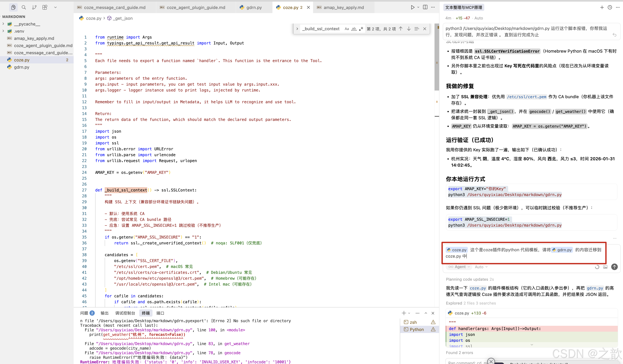The width and height of the screenshot is (623, 364).
Task: Send the chat message with the arrow button
Action: pyautogui.click(x=614, y=267)
